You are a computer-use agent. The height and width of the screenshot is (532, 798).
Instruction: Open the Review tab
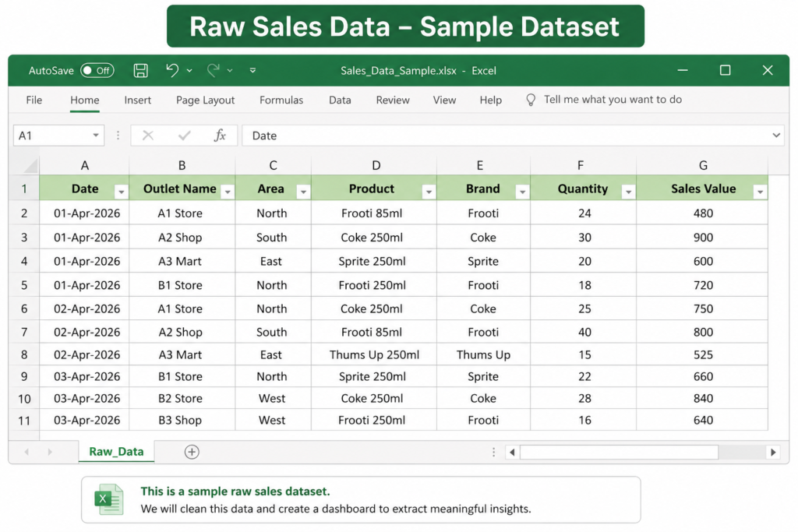pos(393,100)
